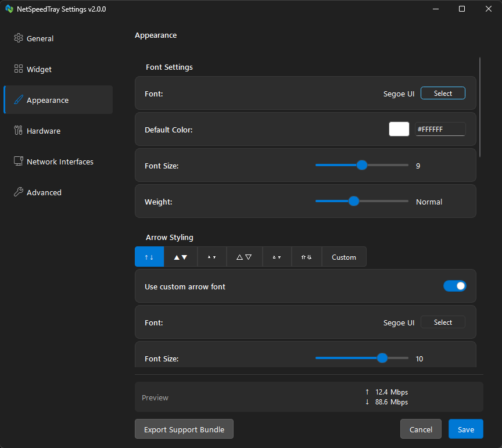The image size is (502, 448).
Task: Click the arrow font size value '10'
Action: [x=419, y=359]
